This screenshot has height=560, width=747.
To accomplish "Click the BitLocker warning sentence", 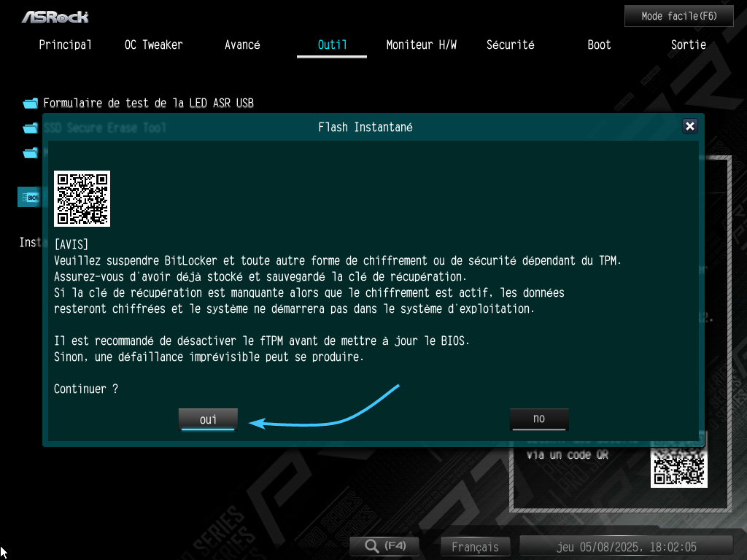I will point(337,260).
